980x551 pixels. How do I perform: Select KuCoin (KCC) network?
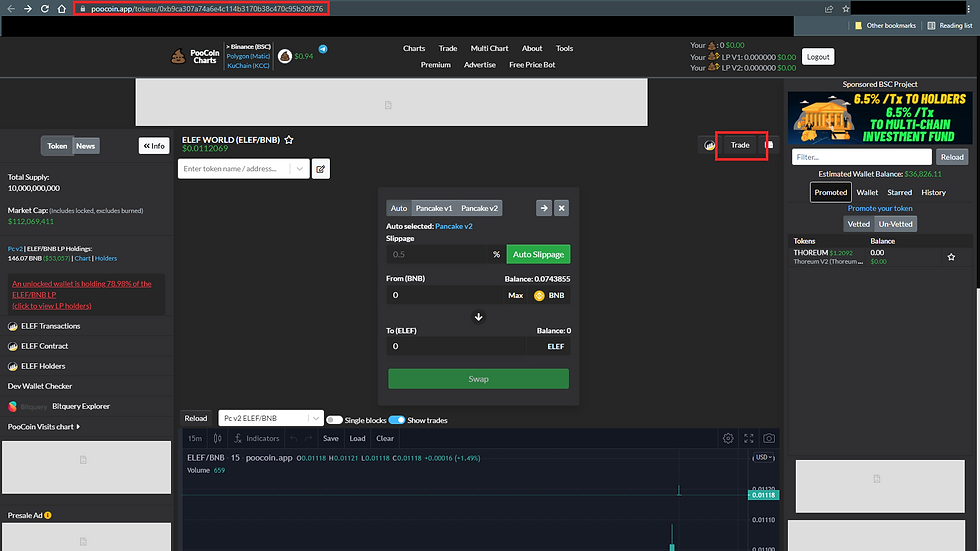[248, 66]
